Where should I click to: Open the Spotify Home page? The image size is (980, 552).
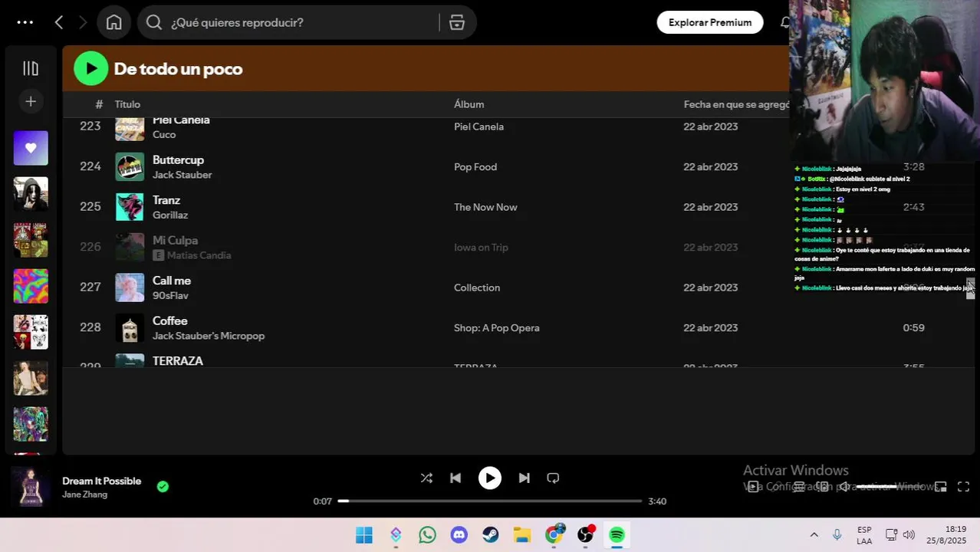click(x=113, y=22)
